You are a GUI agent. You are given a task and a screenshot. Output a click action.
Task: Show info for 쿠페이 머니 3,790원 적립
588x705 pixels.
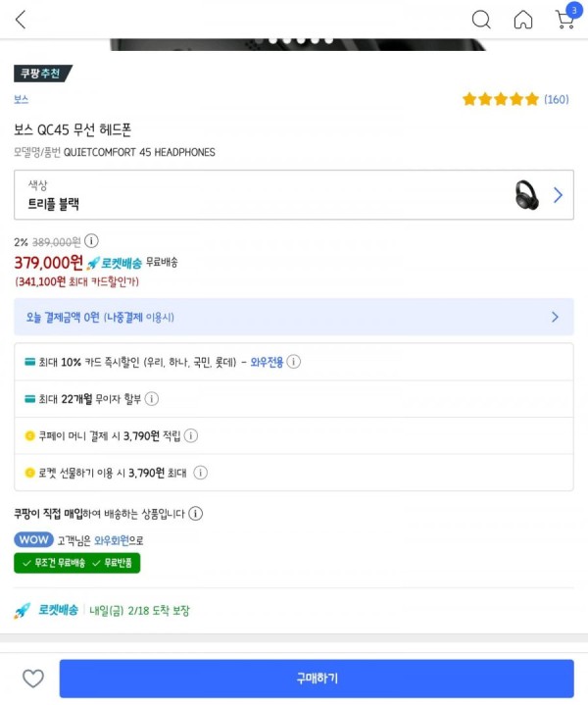191,435
